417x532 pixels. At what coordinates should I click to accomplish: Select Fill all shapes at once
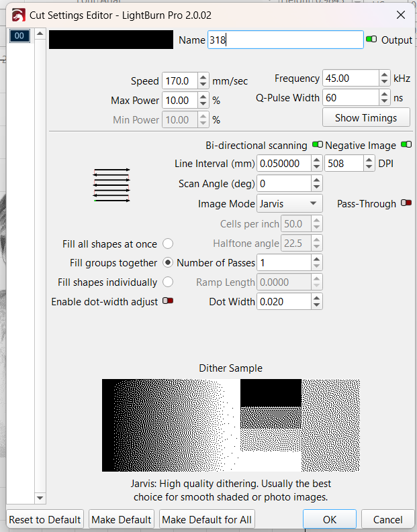pyautogui.click(x=168, y=244)
